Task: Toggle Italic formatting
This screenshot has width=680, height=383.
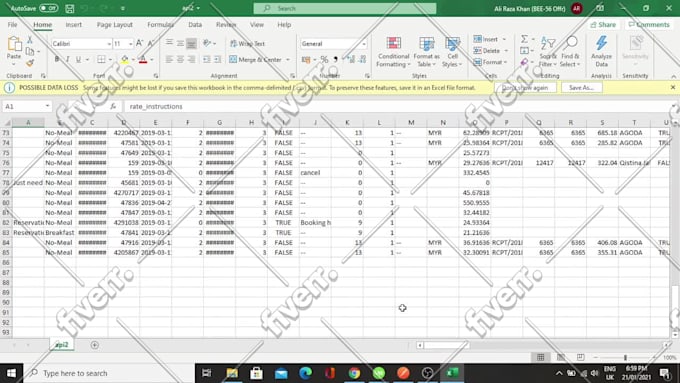Action: 67,59
